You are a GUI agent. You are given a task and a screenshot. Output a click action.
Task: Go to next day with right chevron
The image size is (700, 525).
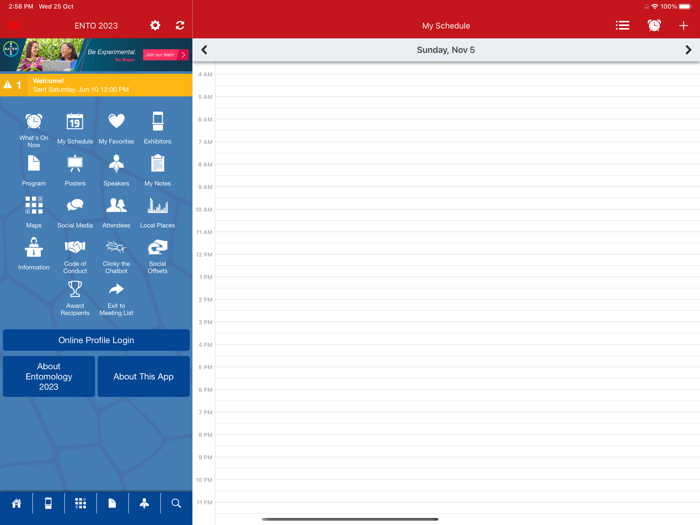[x=688, y=50]
